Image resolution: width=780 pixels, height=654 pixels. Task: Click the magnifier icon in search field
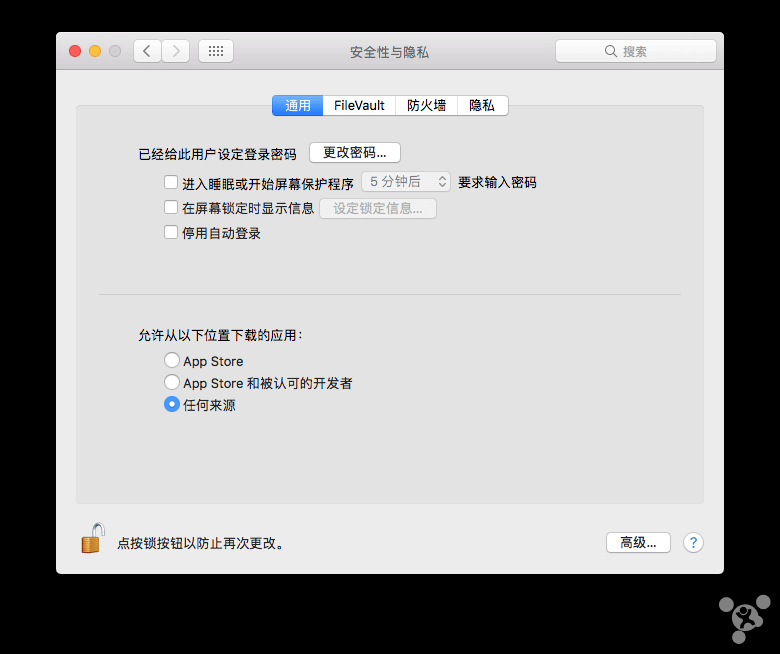(611, 51)
